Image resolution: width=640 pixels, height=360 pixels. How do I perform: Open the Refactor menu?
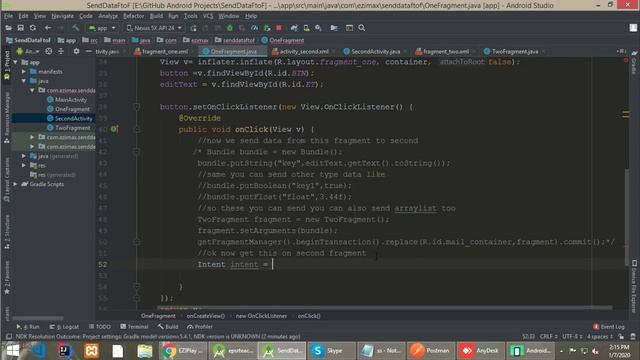point(133,16)
